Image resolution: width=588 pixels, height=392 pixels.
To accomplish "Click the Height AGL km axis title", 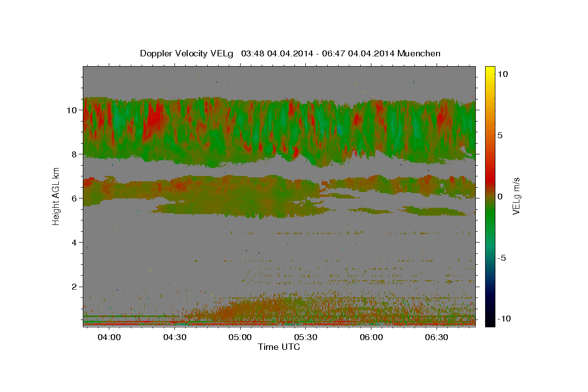I will tap(56, 196).
